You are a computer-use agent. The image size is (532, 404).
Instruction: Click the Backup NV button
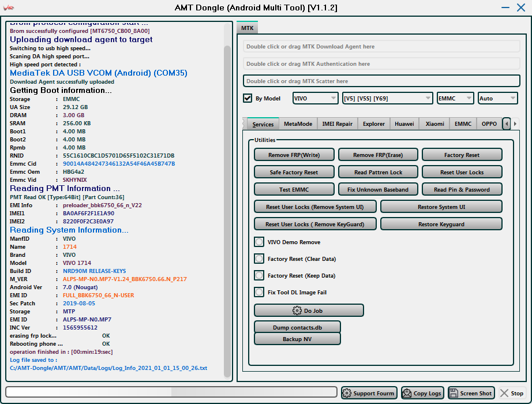pos(297,339)
